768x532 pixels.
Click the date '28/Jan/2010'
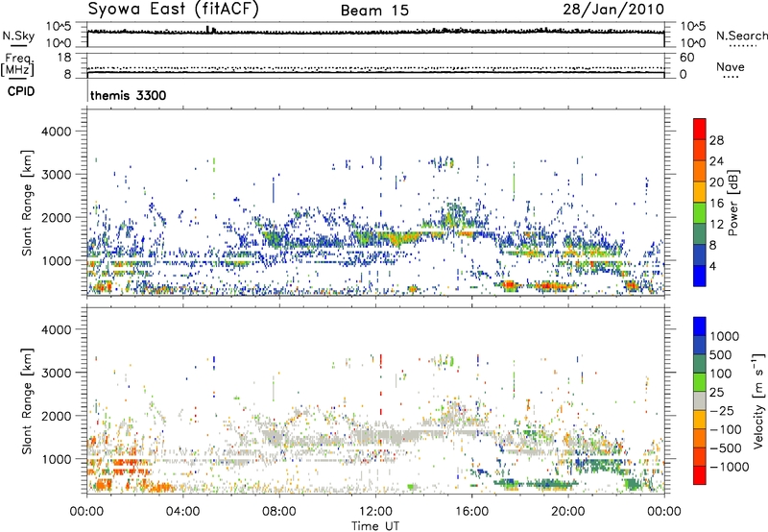point(613,10)
